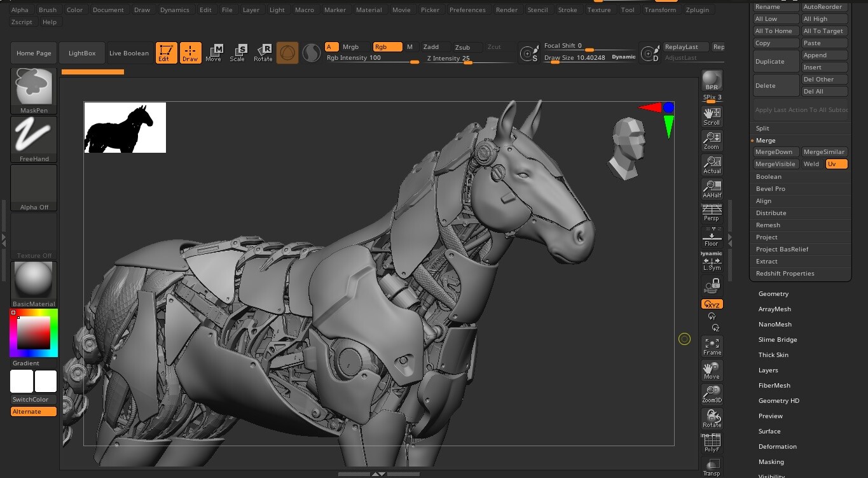The height and width of the screenshot is (478, 868).
Task: Click the right-shelf Move view icon
Action: coord(712,370)
